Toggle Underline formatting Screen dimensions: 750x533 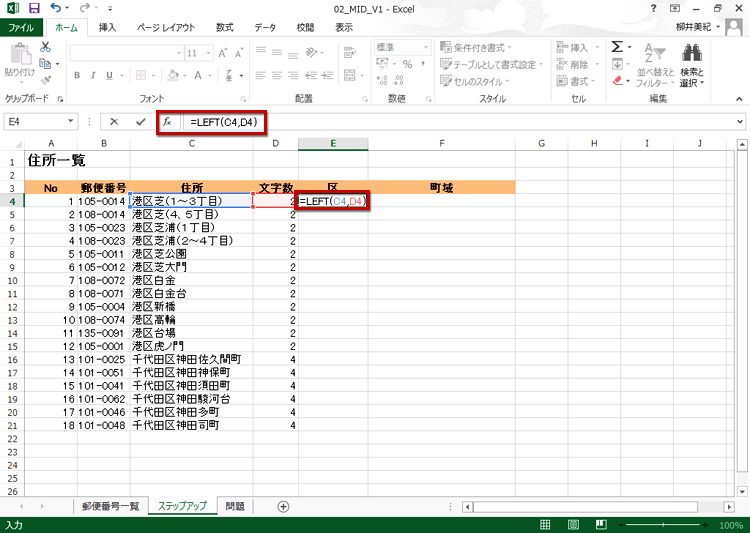coord(110,76)
